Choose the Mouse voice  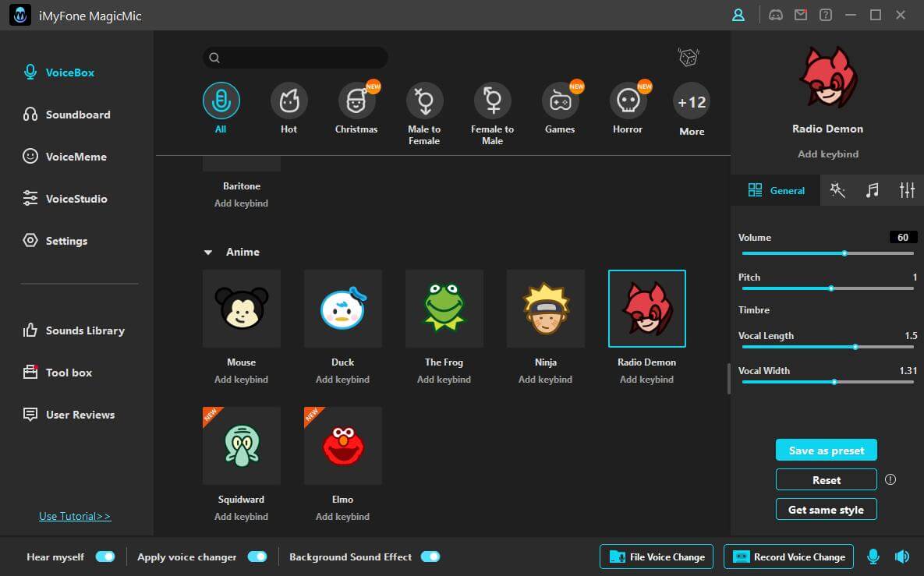242,309
